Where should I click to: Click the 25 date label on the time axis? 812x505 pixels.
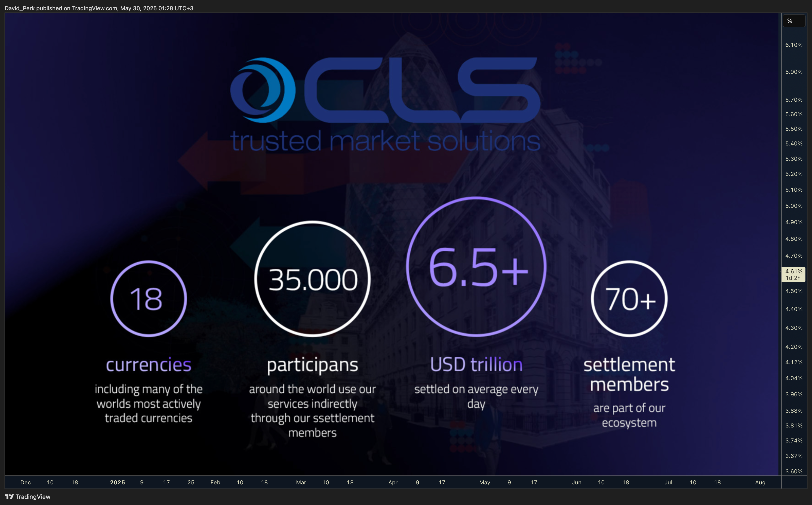point(191,482)
